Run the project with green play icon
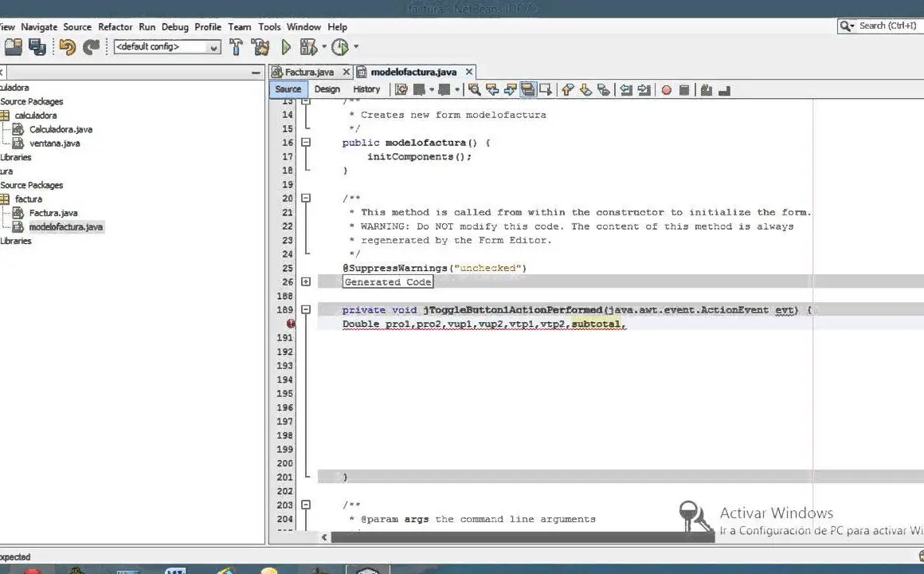 tap(286, 47)
